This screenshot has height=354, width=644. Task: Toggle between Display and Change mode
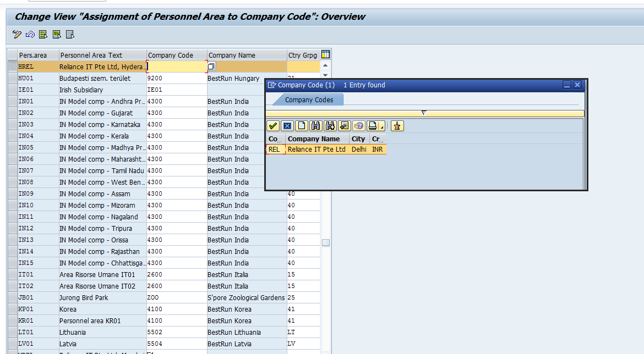tap(16, 34)
